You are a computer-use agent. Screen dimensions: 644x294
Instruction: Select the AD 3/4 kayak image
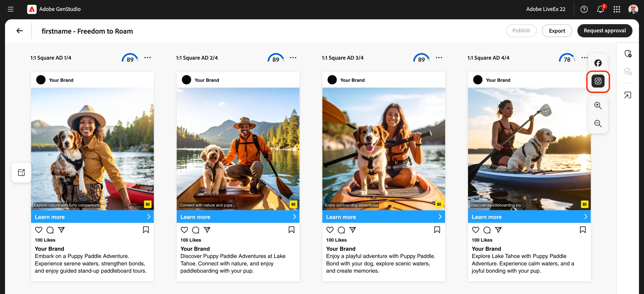coord(384,149)
